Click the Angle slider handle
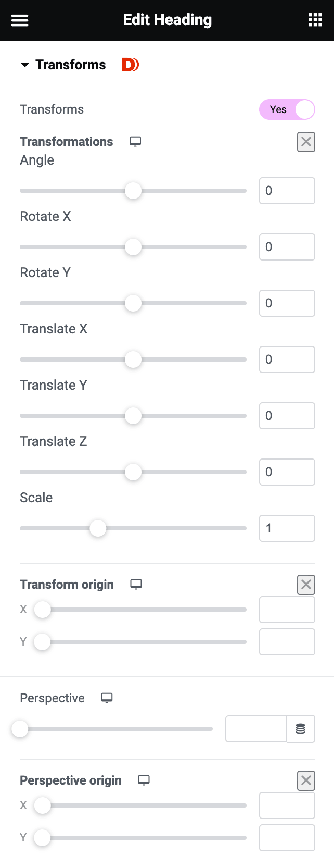Image resolution: width=334 pixels, height=868 pixels. 133,191
